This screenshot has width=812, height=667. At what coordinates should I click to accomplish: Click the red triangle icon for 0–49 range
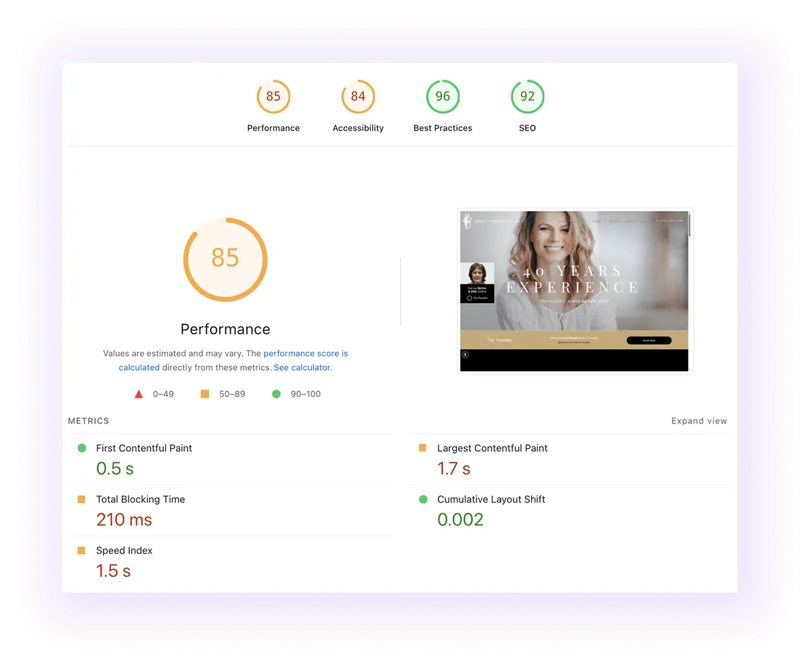coord(139,393)
